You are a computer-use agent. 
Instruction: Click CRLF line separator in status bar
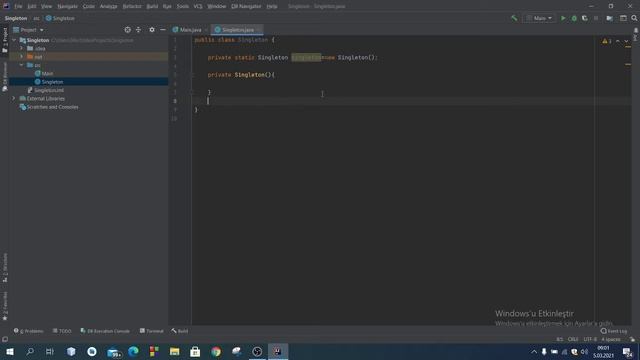[573, 339]
